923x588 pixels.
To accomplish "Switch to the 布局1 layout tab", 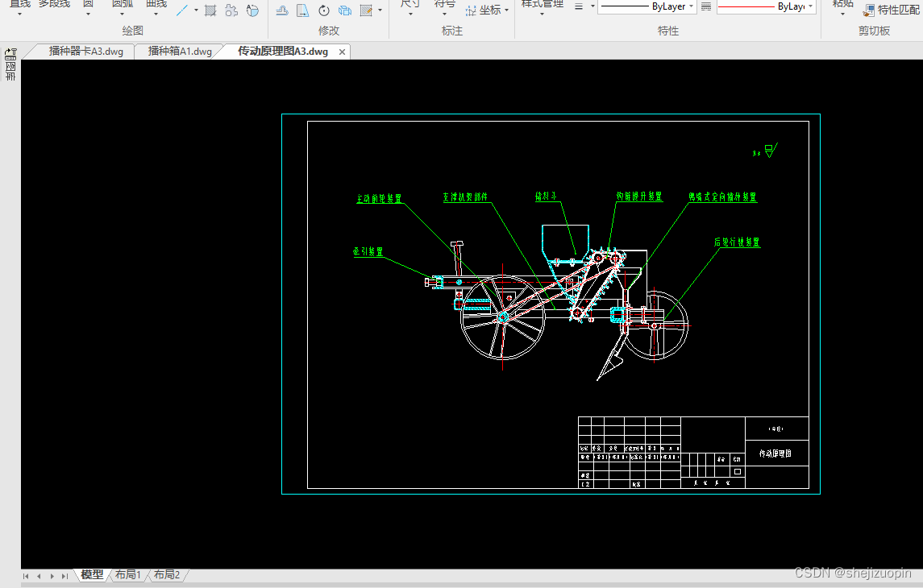I will tap(127, 574).
